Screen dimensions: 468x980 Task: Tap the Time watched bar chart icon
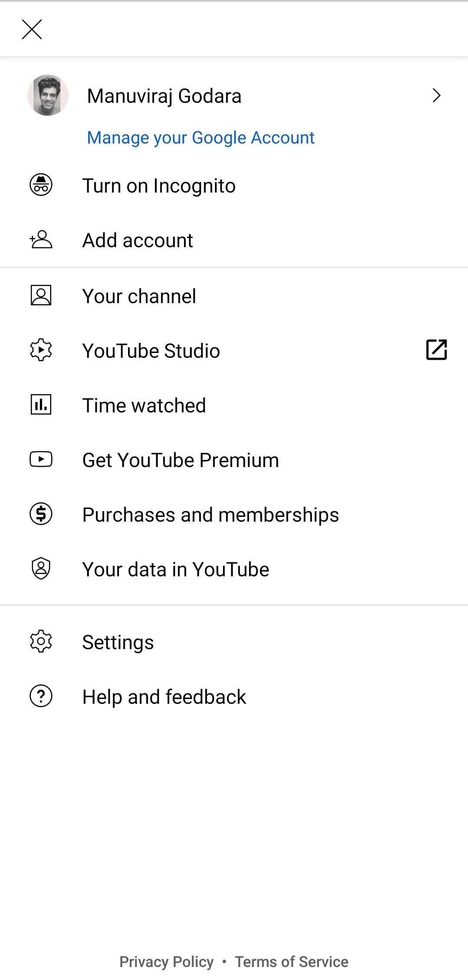tap(41, 405)
